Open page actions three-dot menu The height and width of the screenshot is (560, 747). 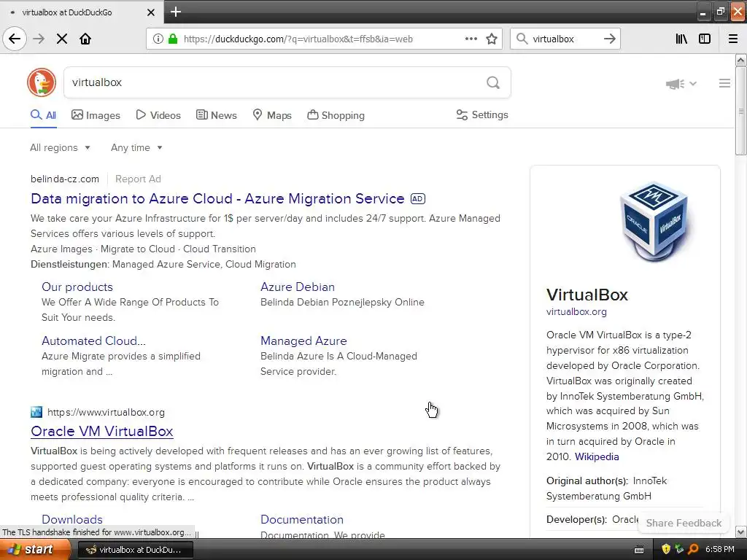click(x=471, y=39)
